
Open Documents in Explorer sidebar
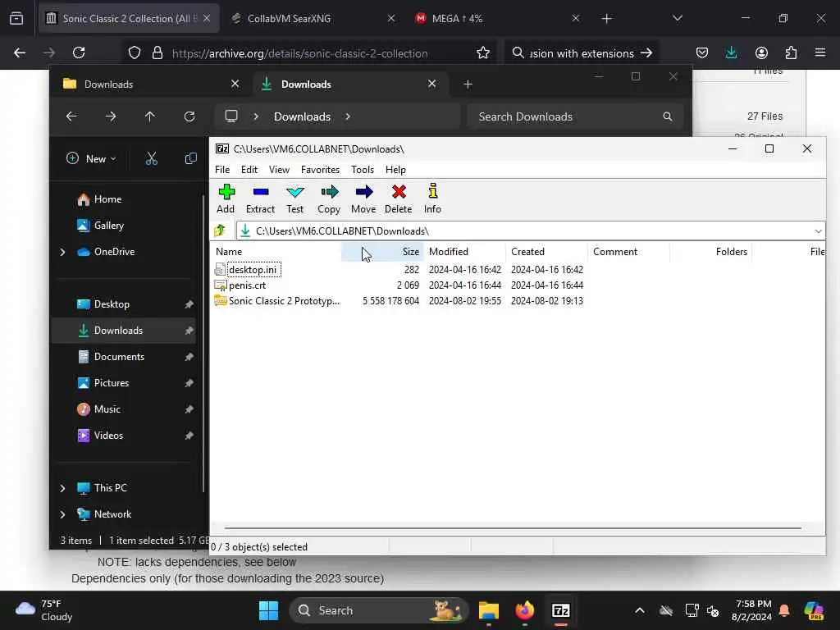click(119, 356)
